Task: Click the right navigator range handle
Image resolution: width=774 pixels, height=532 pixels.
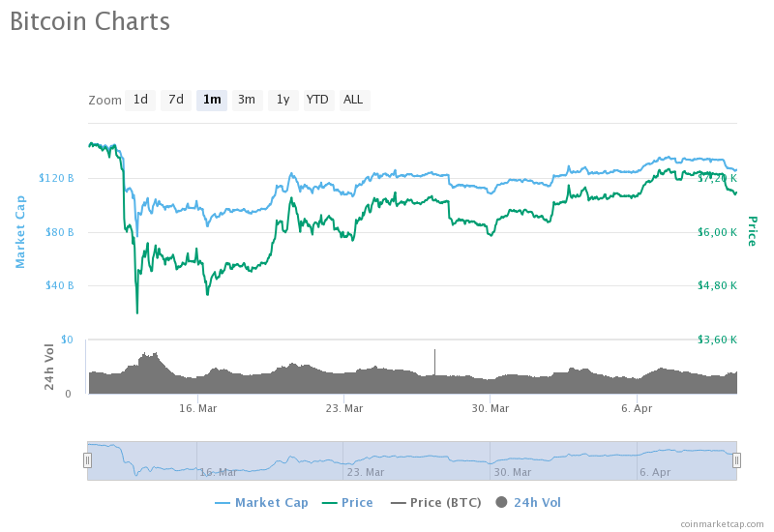Action: [x=736, y=460]
